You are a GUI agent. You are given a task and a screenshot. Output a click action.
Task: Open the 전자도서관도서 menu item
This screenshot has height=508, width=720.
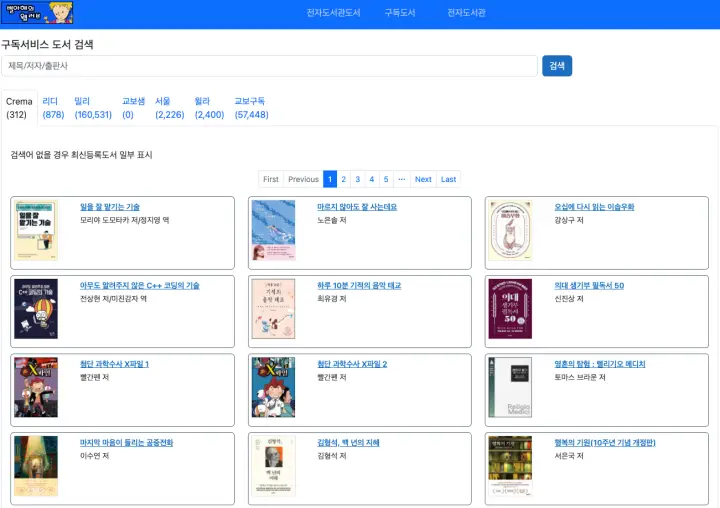pyautogui.click(x=333, y=13)
